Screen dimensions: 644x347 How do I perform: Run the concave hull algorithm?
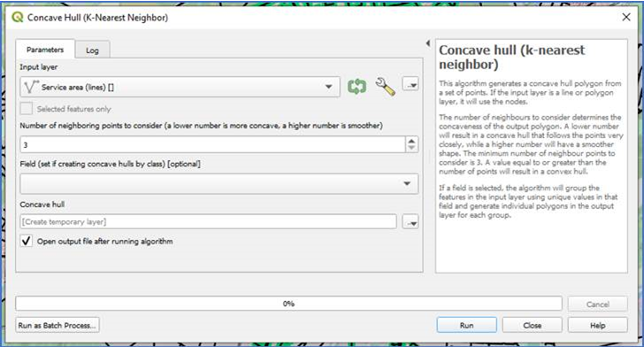(466, 325)
